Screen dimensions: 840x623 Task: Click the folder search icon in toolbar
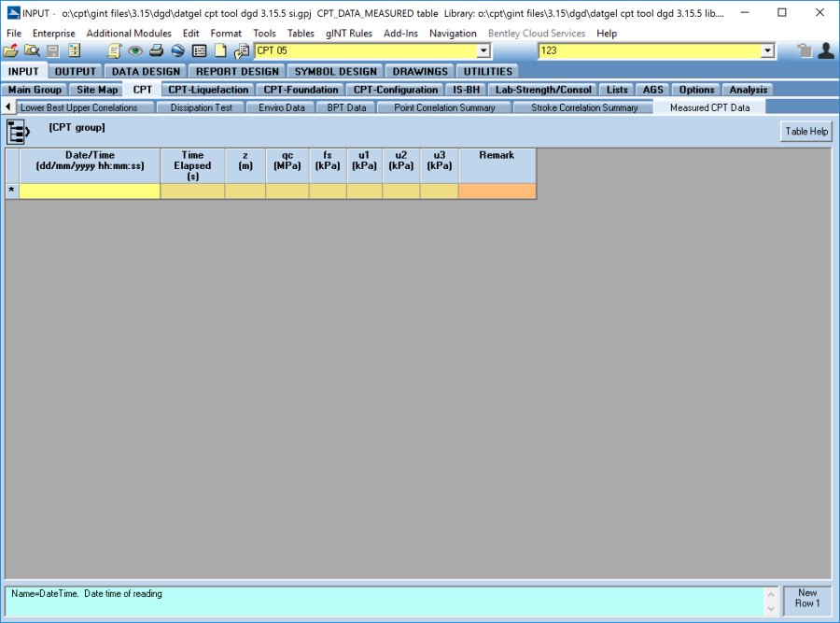(32, 51)
